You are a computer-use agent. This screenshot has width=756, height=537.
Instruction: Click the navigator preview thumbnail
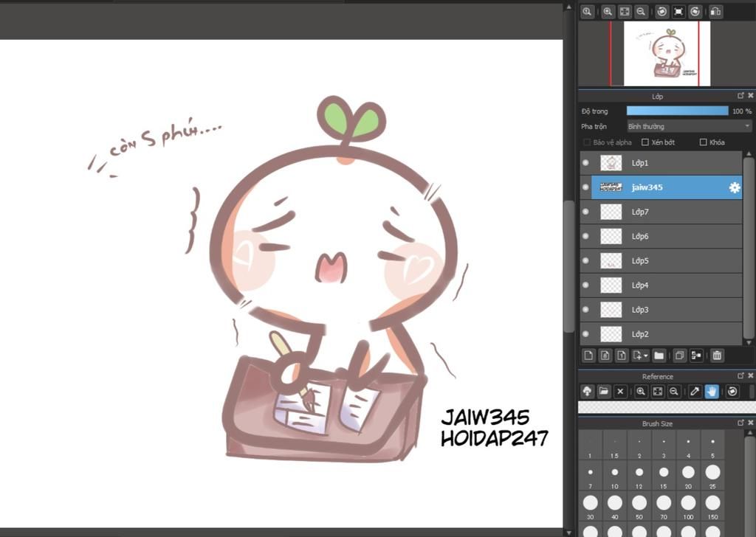(667, 53)
